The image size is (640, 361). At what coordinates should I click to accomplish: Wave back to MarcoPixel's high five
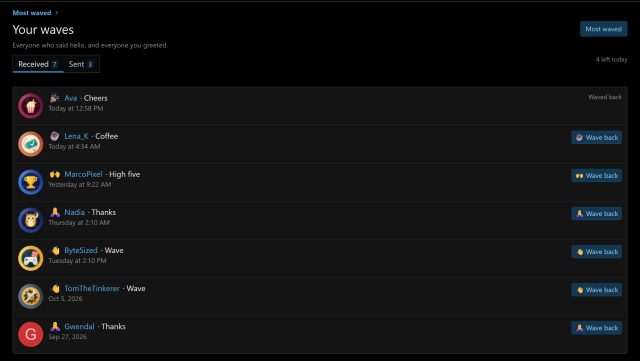[x=596, y=176]
